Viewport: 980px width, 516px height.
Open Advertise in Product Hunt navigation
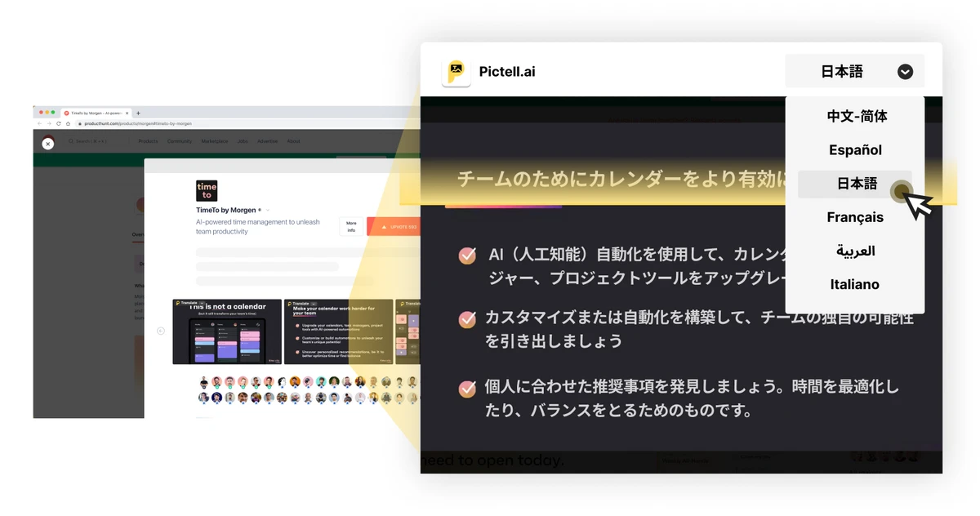pyautogui.click(x=267, y=141)
